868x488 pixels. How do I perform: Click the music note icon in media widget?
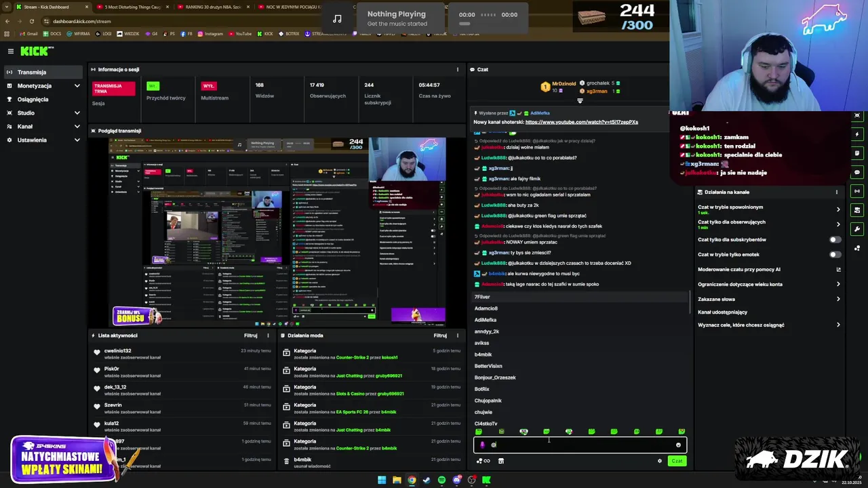tap(337, 18)
